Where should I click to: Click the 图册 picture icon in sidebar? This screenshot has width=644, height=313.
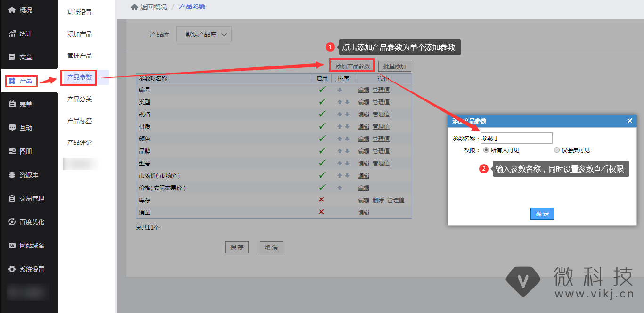(x=12, y=151)
